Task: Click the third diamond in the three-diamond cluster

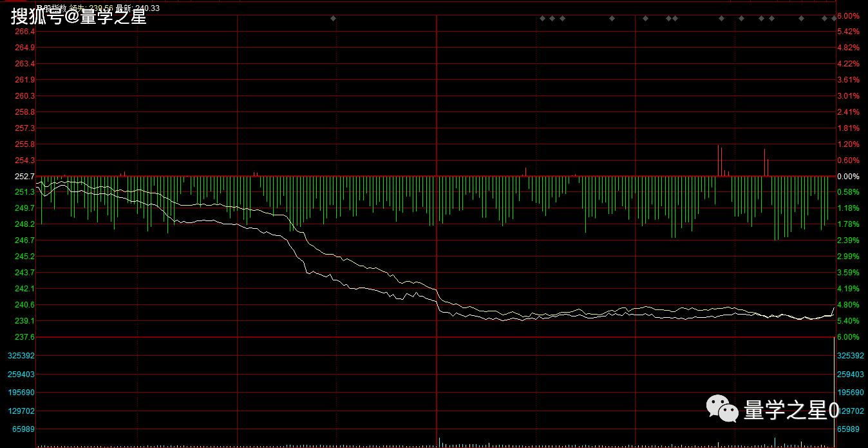Action: click(562, 18)
